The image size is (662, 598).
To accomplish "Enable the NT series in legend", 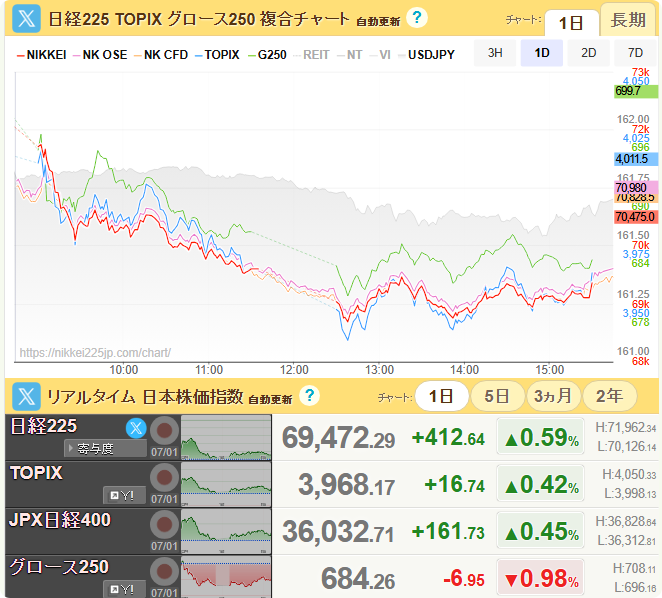I will (x=350, y=55).
